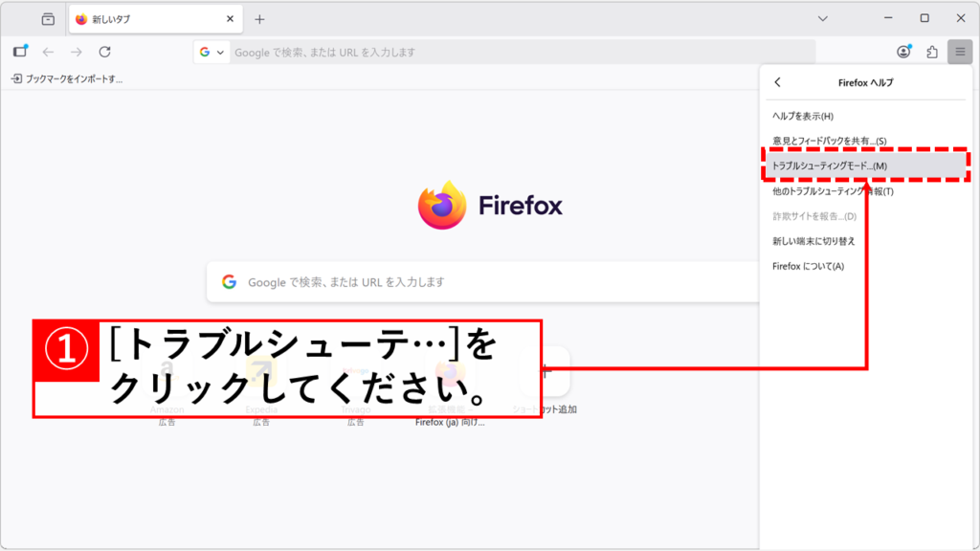This screenshot has height=551, width=980.
Task: Open 他のトラブルシューティング情報(T) menu item
Action: coord(865,191)
